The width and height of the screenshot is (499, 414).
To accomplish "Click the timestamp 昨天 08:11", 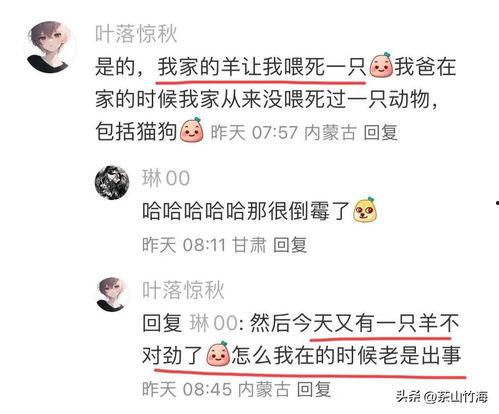I will tap(184, 245).
